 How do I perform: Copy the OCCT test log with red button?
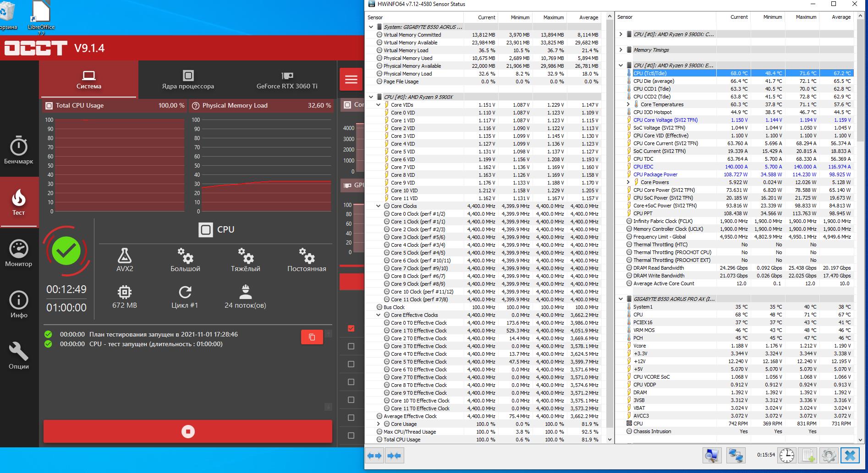click(x=312, y=337)
